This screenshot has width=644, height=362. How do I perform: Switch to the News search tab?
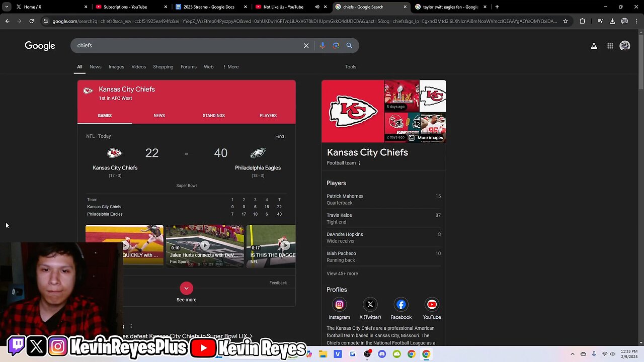pyautogui.click(x=96, y=67)
